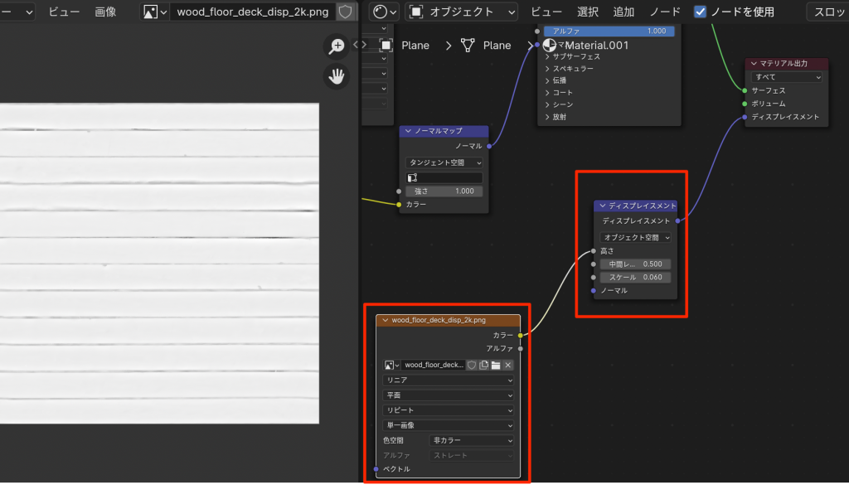Image resolution: width=849 pixels, height=504 pixels.
Task: Open the 画像 menu in image editor
Action: point(105,12)
